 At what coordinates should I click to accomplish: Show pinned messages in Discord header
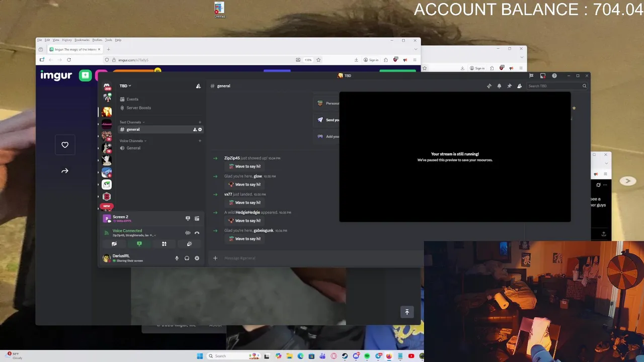tap(509, 86)
